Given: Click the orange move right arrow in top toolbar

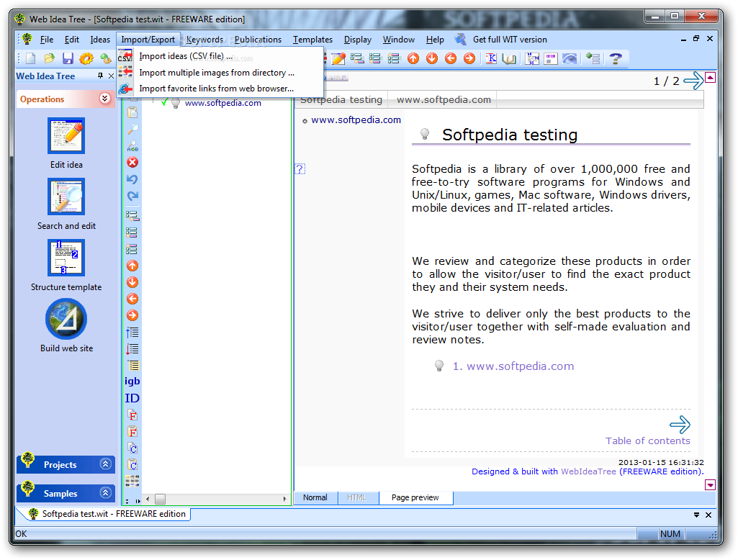Looking at the screenshot, I should pyautogui.click(x=469, y=58).
